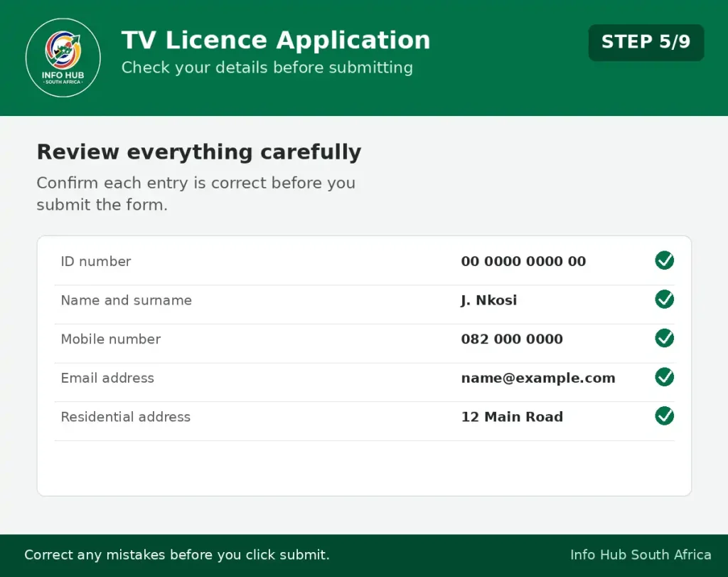Screen dimensions: 728x577
Task: Click the Info Hub South Africa logo
Action: [63, 58]
